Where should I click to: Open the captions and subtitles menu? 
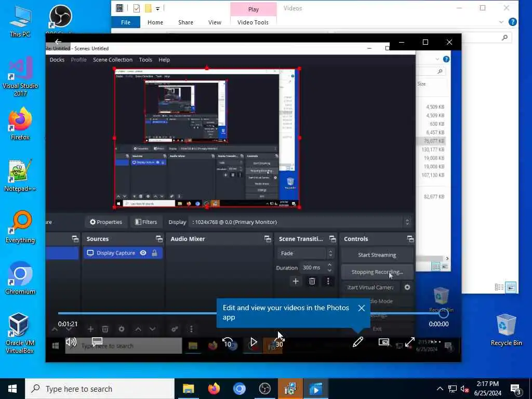click(97, 342)
